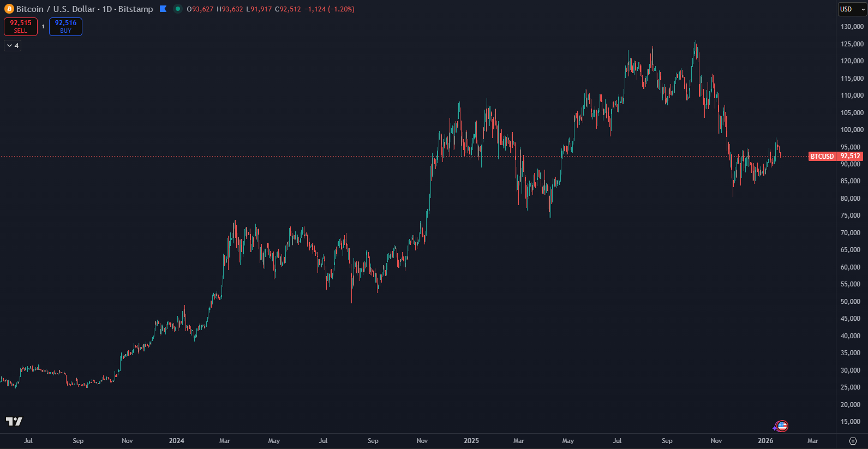Screen dimensions: 868x449
Task: Click the 2026 label on time axis
Action: [765, 441]
